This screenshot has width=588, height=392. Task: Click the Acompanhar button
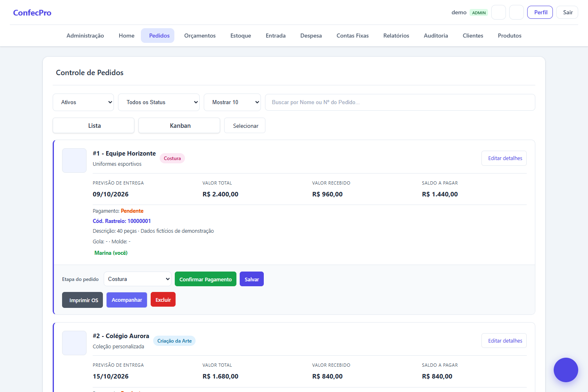click(127, 300)
